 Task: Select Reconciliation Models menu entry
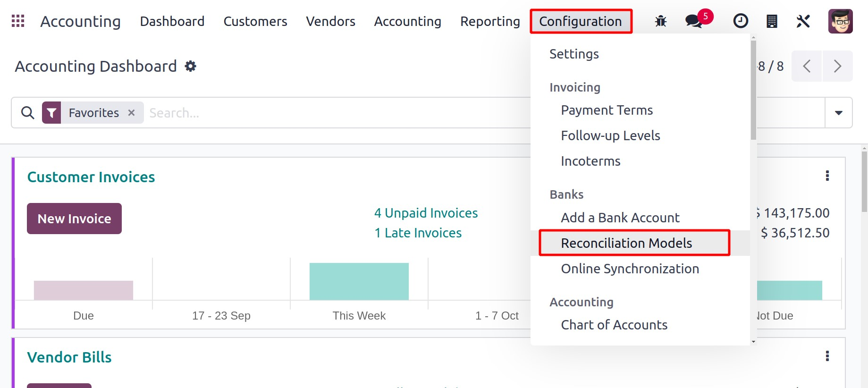[x=626, y=243]
